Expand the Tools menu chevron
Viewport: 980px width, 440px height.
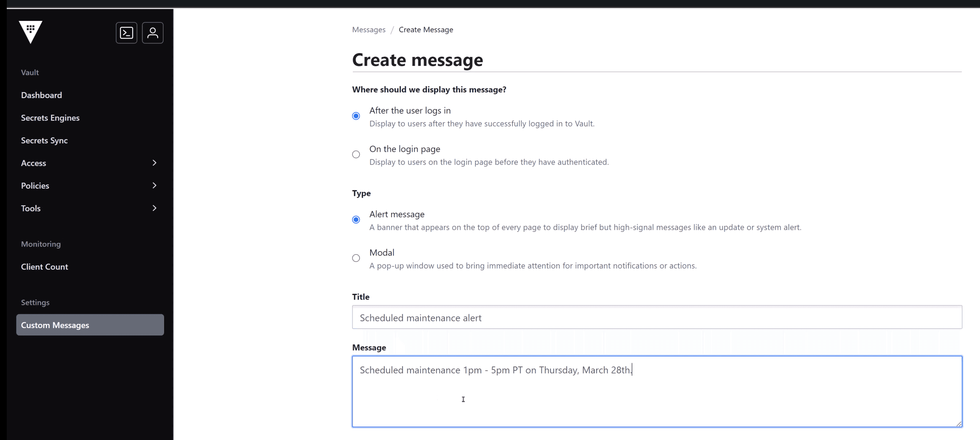(154, 208)
